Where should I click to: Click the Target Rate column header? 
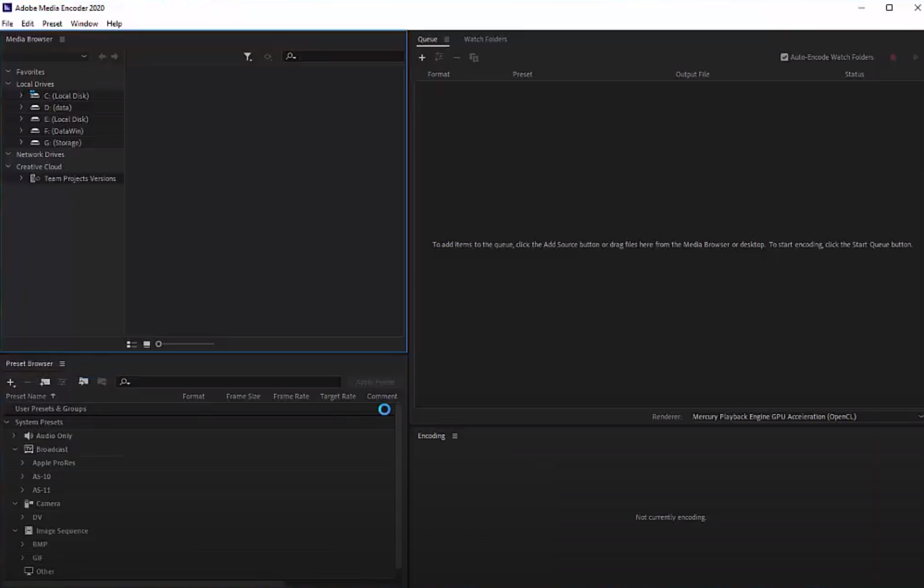point(338,396)
